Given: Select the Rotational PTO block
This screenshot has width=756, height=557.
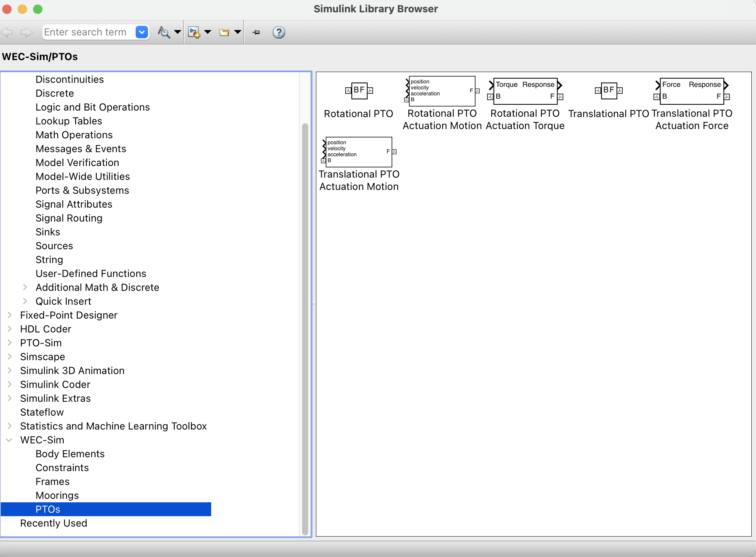Looking at the screenshot, I should (359, 91).
